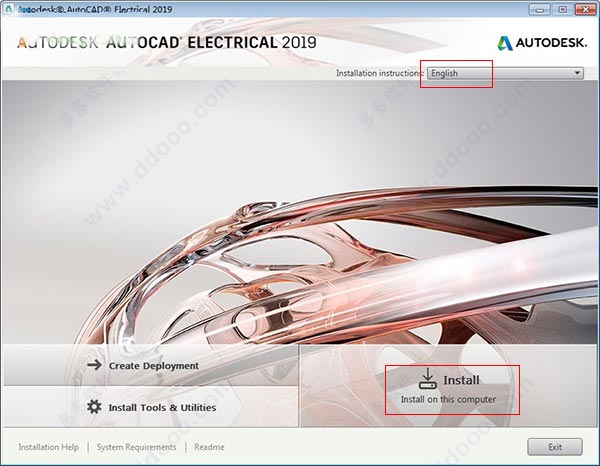Open the Installation Help link
The height and width of the screenshot is (466, 600).
pos(49,447)
